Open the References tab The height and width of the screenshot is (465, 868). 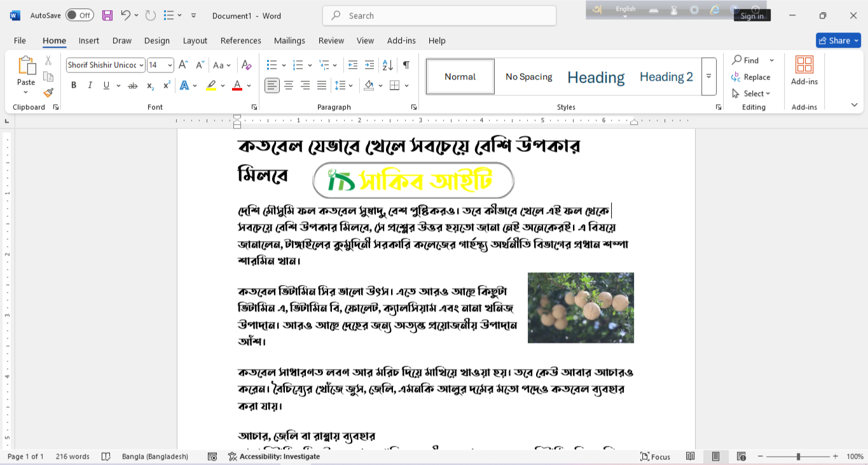coord(240,41)
